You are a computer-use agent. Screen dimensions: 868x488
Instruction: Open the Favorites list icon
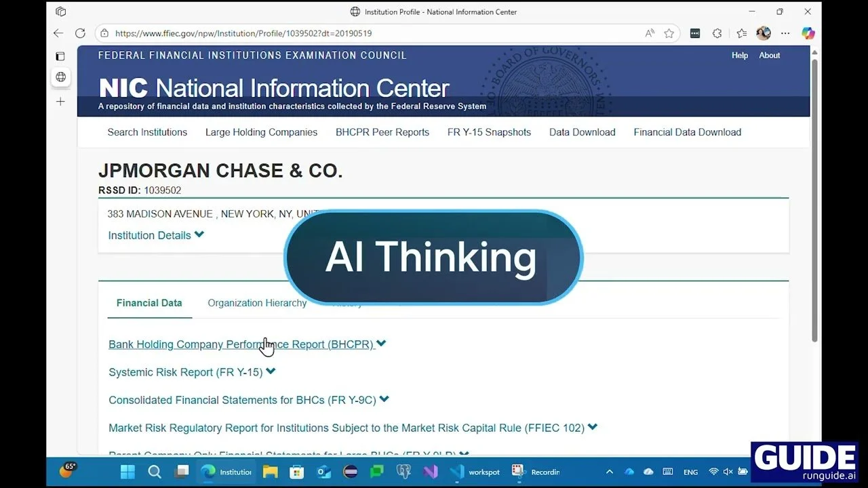click(741, 33)
